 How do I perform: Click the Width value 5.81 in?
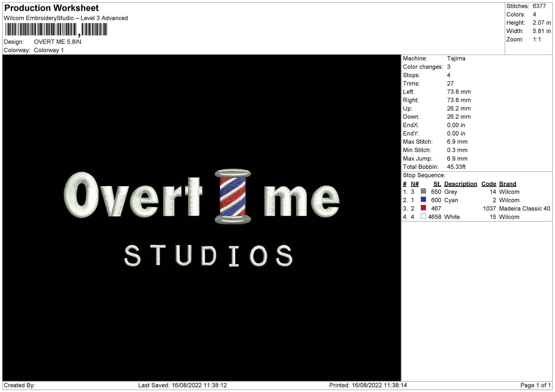[542, 31]
